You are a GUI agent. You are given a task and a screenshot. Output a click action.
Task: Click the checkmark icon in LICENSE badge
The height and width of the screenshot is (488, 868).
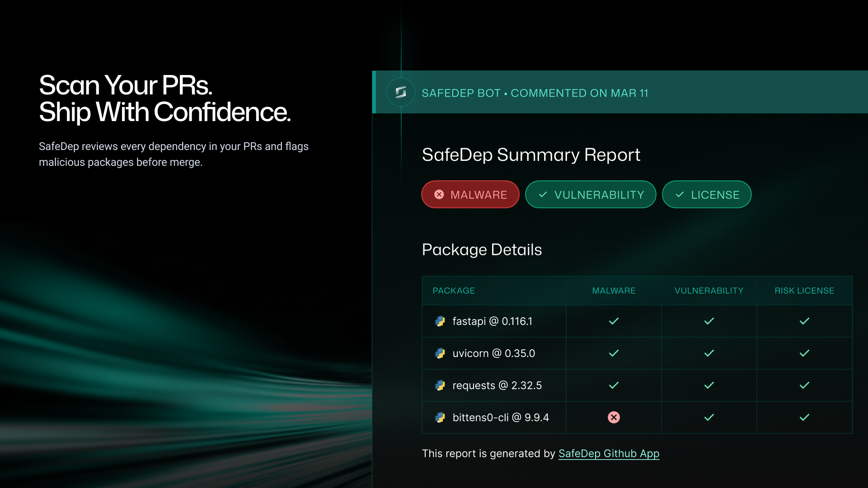[x=680, y=194]
